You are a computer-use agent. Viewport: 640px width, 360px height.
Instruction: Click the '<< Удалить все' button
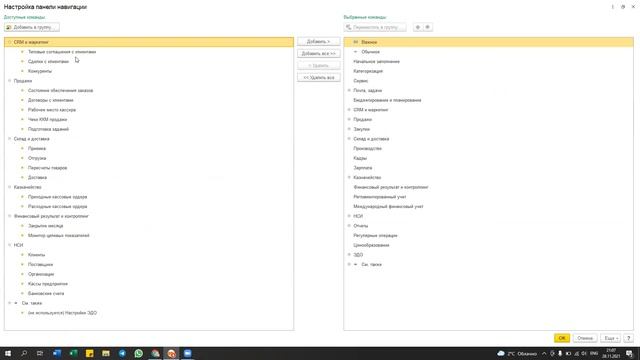(x=318, y=78)
